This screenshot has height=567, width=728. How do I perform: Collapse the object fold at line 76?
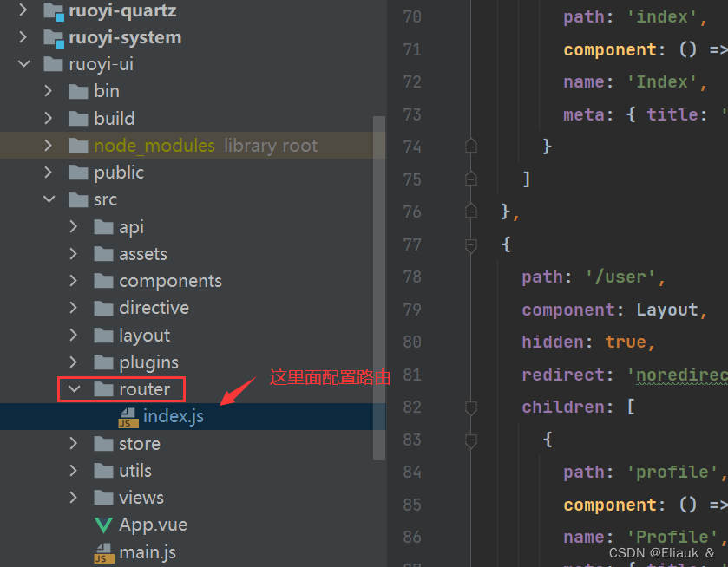point(471,212)
